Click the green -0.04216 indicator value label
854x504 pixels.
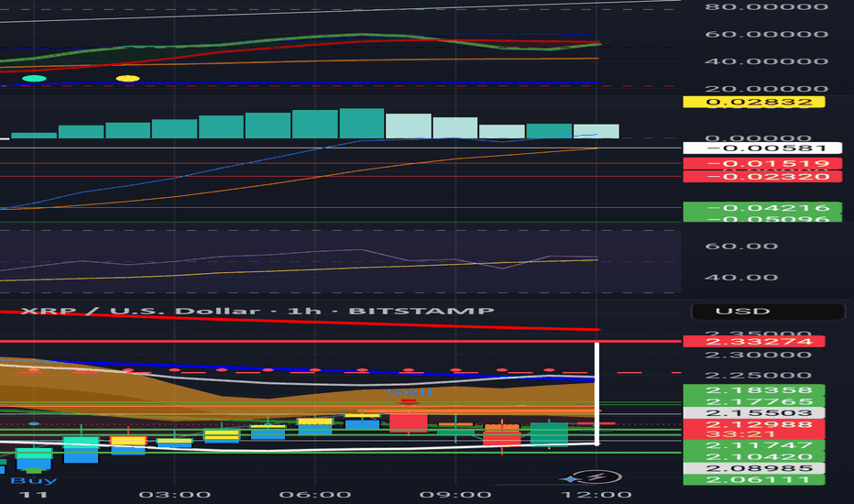(x=762, y=208)
